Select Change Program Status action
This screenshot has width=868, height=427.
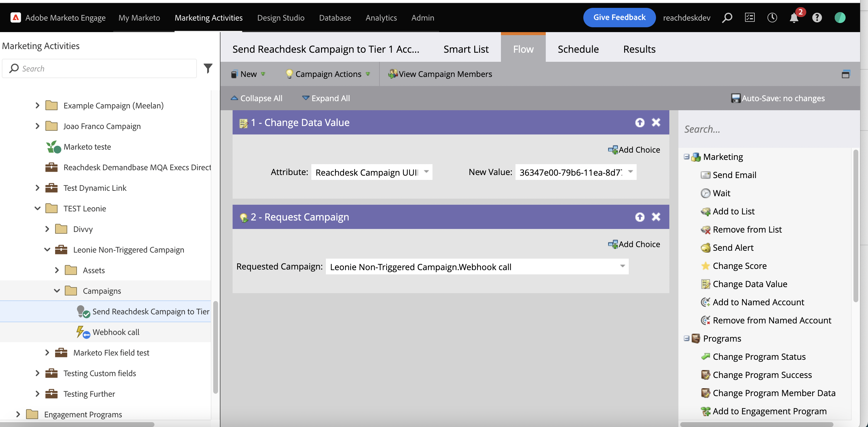coord(753,356)
